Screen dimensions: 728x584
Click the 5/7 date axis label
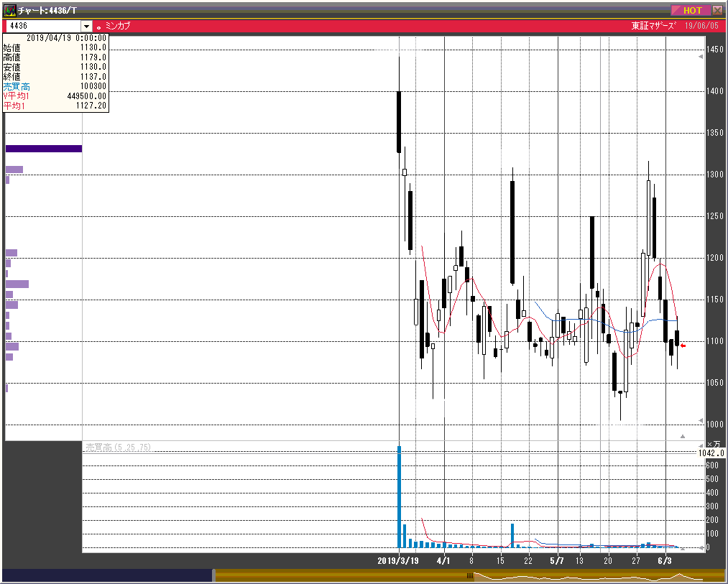click(557, 561)
